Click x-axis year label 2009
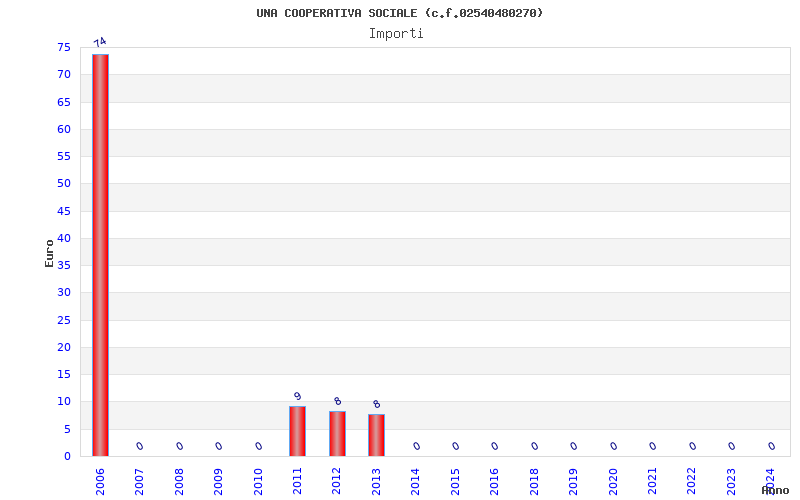 tap(218, 482)
